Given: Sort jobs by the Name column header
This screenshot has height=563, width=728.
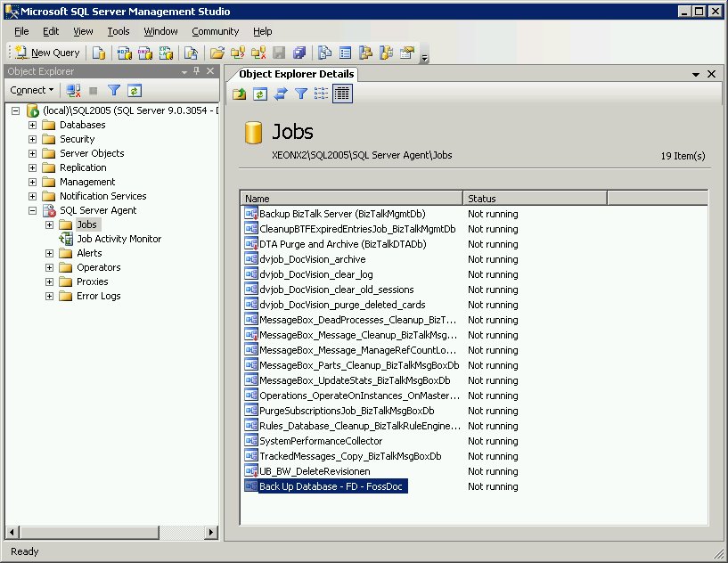Looking at the screenshot, I should (x=351, y=199).
